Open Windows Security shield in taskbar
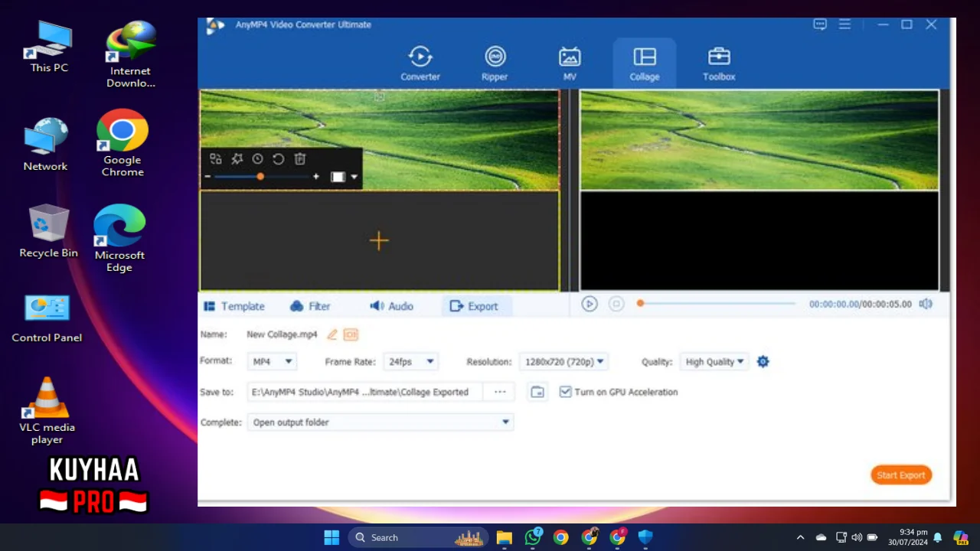Screen dimensions: 980x551 point(645,537)
